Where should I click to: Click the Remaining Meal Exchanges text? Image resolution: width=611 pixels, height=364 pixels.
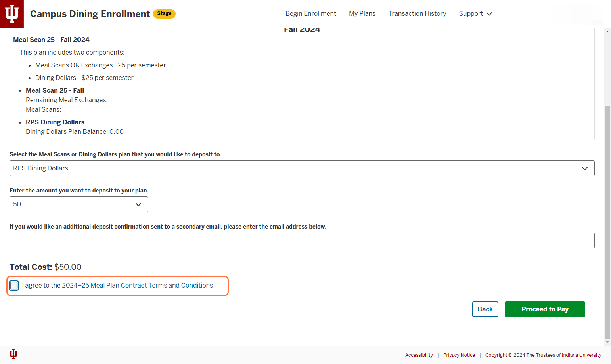click(x=67, y=100)
